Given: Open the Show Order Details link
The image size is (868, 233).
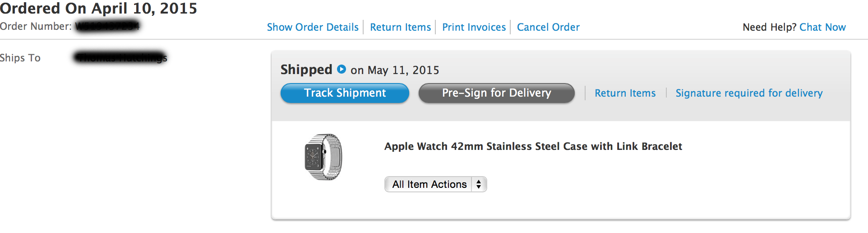Looking at the screenshot, I should tap(313, 27).
